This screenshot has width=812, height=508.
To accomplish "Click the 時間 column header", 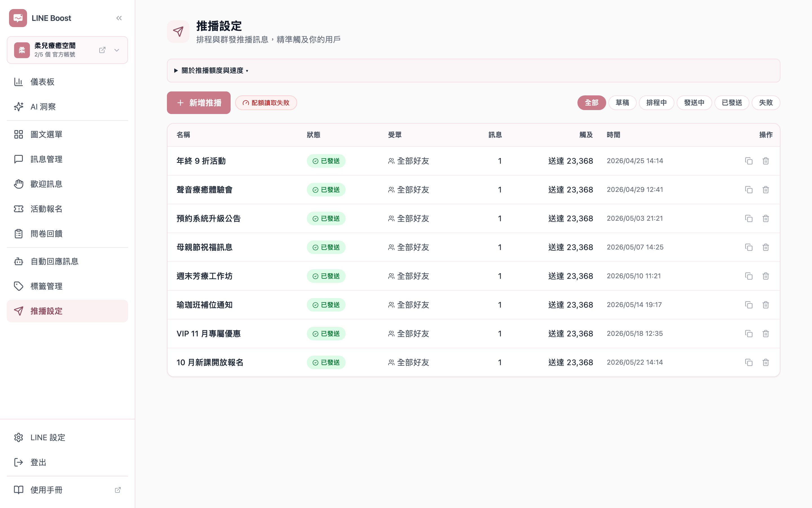I will coord(613,135).
